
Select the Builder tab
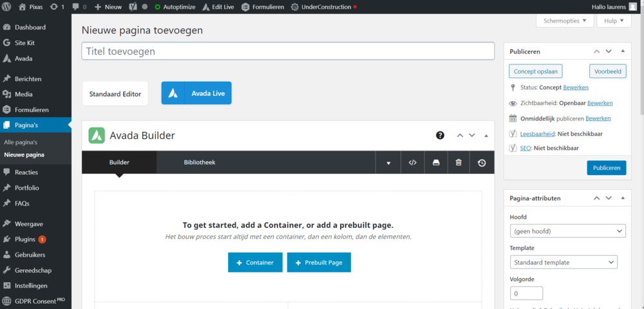(119, 162)
